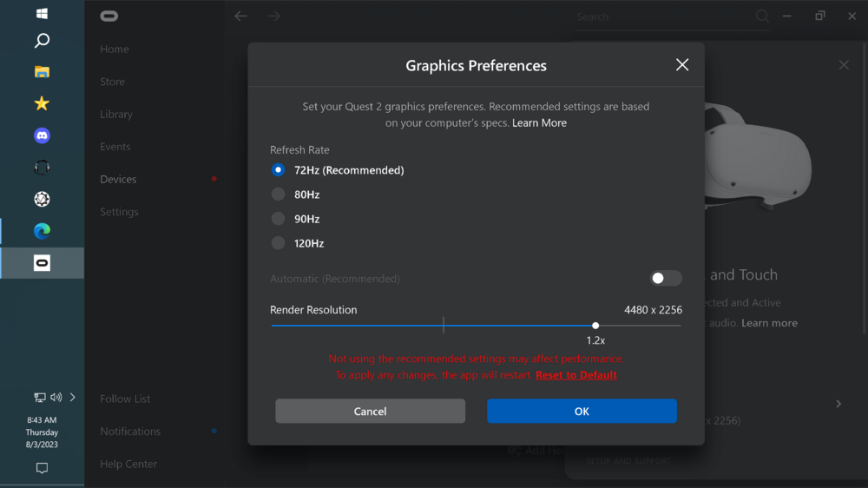Viewport: 868px width, 488px height.
Task: Click the search magnifier icon
Action: point(762,16)
